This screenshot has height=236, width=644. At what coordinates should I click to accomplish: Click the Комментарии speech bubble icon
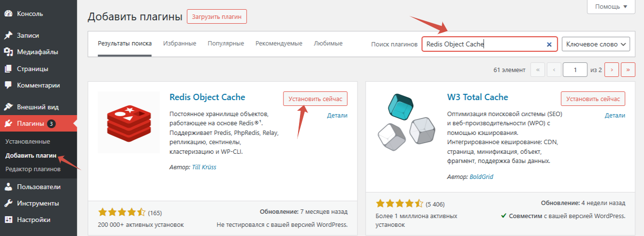pyautogui.click(x=8, y=85)
